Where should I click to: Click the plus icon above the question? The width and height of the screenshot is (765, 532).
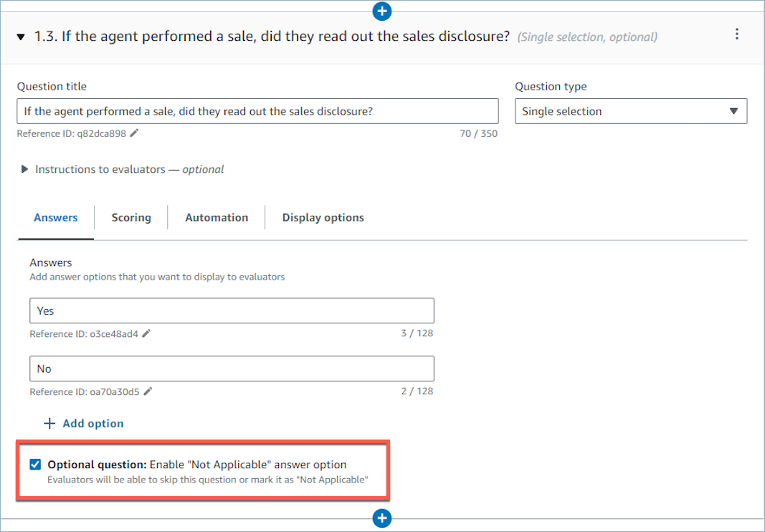coord(381,11)
